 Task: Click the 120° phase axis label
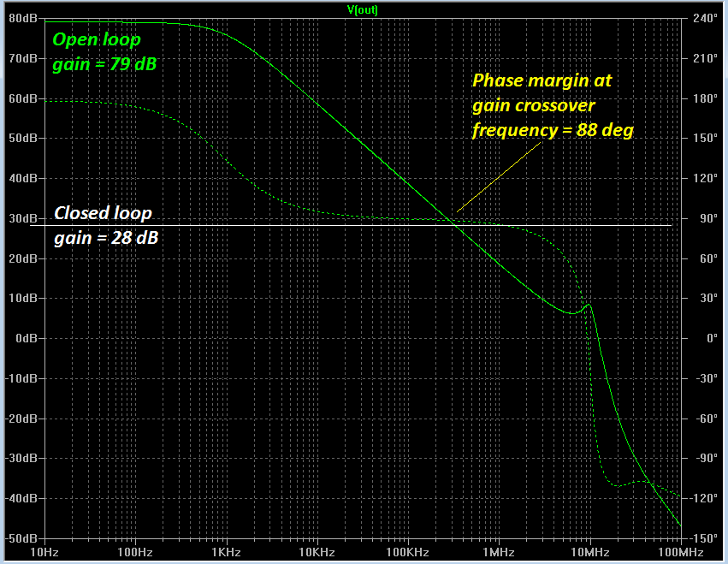tap(705, 178)
